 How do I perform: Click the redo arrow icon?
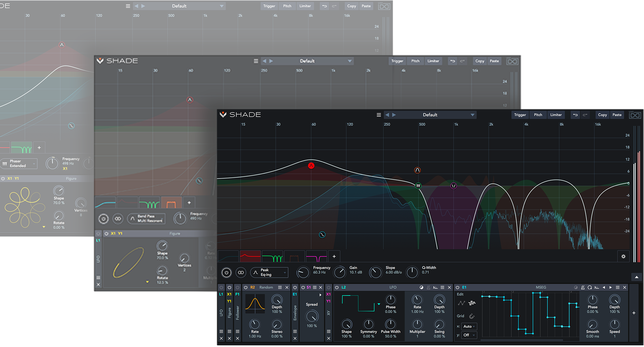coord(585,115)
